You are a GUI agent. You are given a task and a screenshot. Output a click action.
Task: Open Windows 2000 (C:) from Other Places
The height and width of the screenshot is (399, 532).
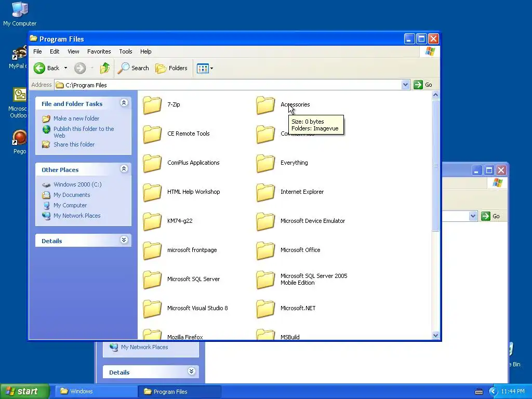[x=77, y=184]
